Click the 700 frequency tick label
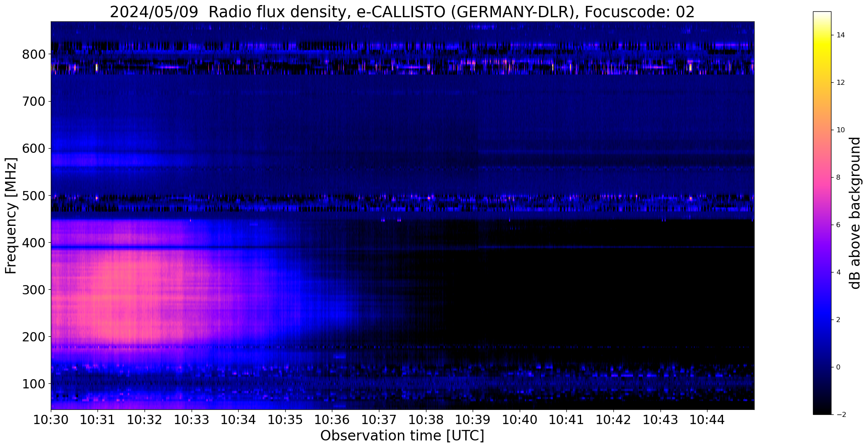The width and height of the screenshot is (868, 448). click(33, 102)
